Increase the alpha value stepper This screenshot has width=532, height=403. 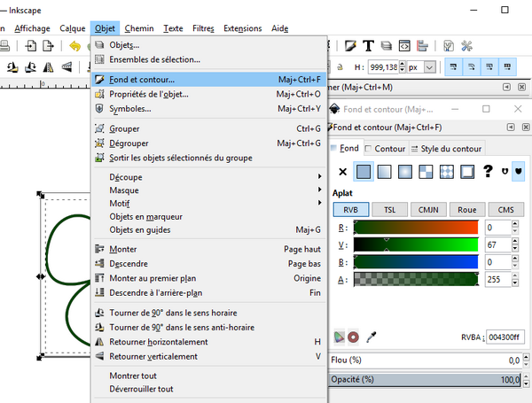coord(515,275)
